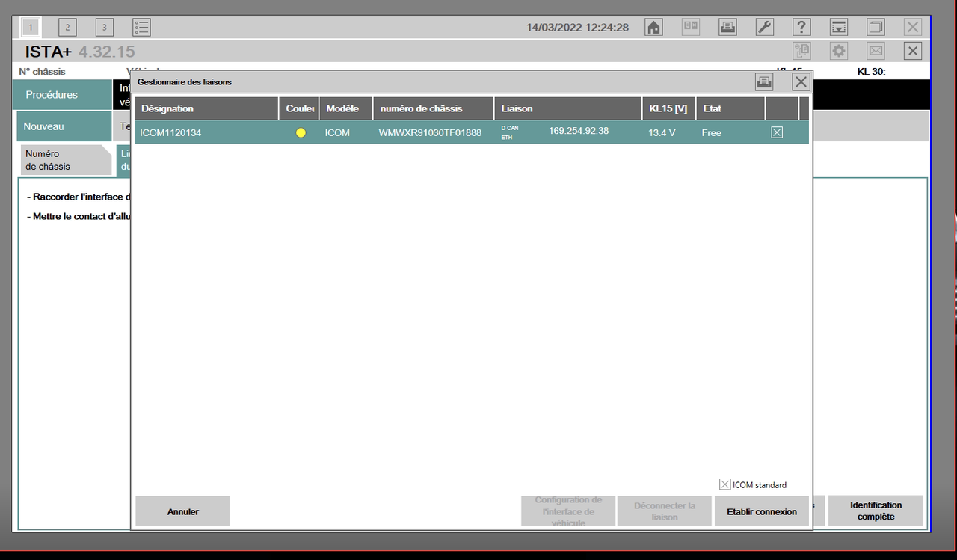Click the ICOM model cell
This screenshot has height=560, width=957.
coord(337,132)
